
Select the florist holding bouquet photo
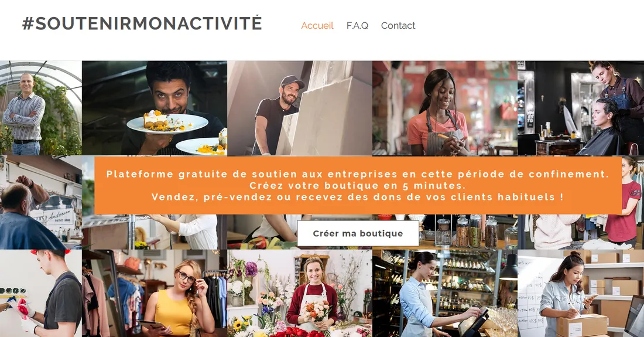click(300, 294)
